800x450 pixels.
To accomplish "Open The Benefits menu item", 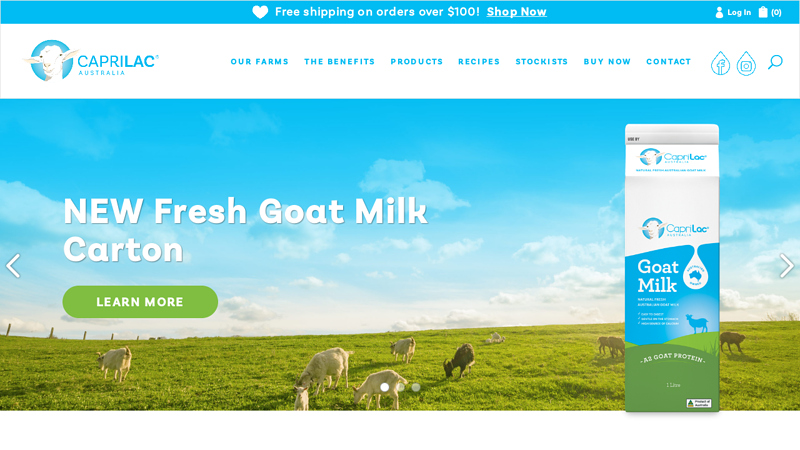I will pos(339,62).
